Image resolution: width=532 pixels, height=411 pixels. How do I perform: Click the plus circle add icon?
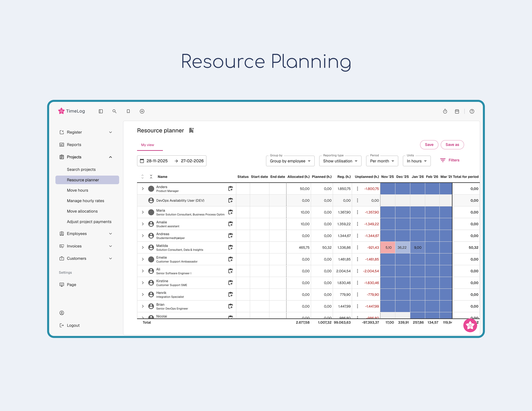142,111
